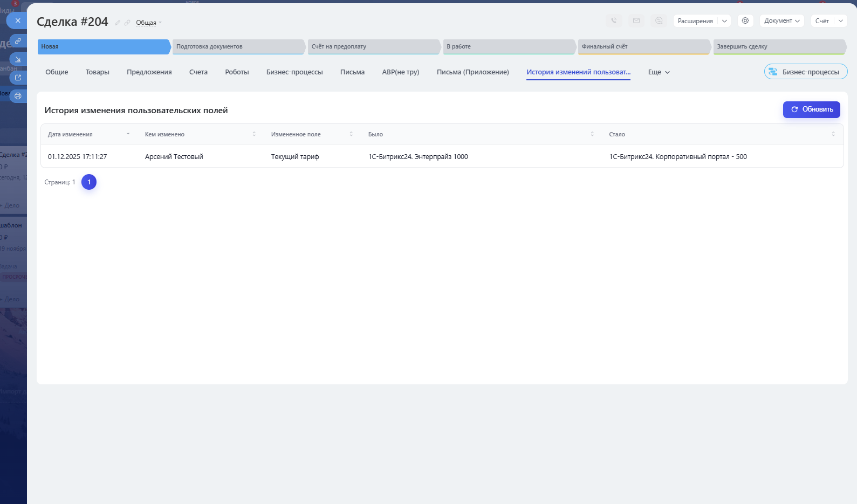Viewport: 857px width, 504px height.
Task: Open the settings gear icon
Action: [745, 21]
